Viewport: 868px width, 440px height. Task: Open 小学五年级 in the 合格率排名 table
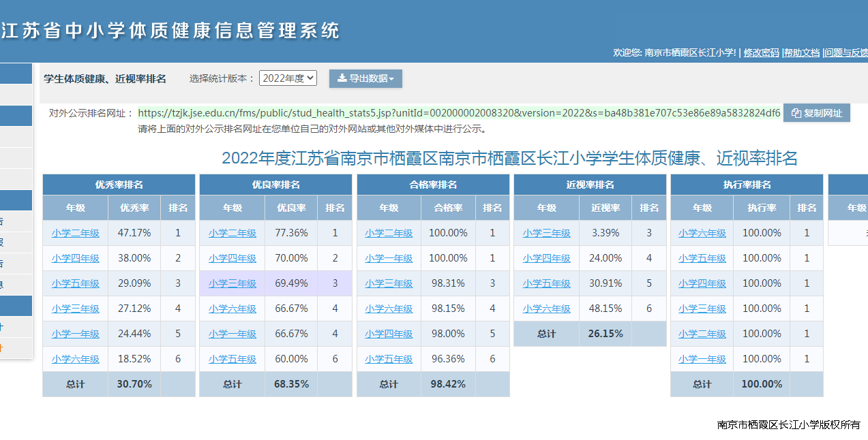point(389,359)
